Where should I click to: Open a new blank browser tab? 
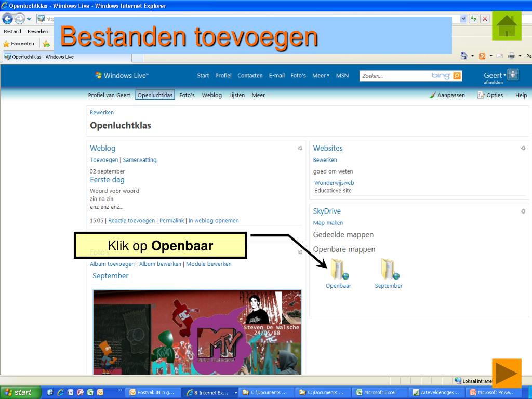point(138,58)
